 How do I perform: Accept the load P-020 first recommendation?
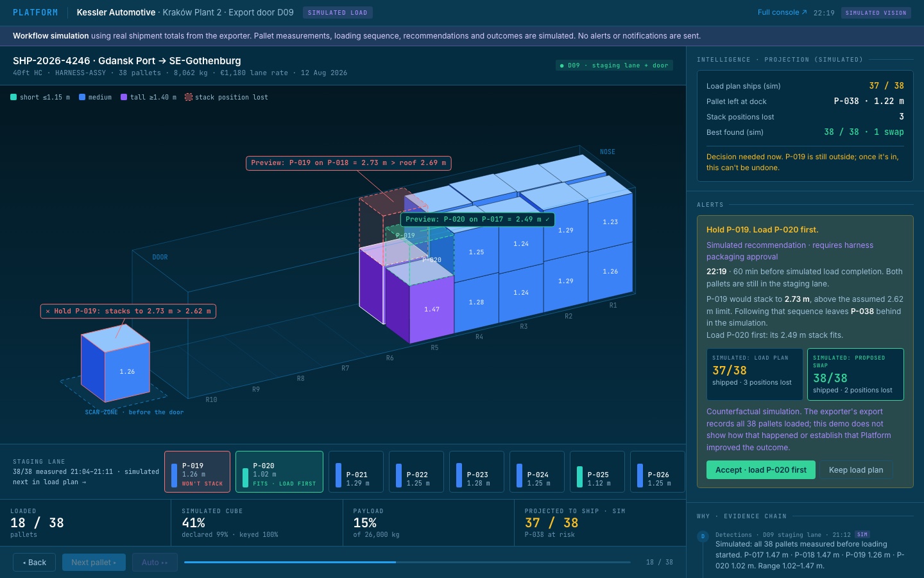point(761,470)
